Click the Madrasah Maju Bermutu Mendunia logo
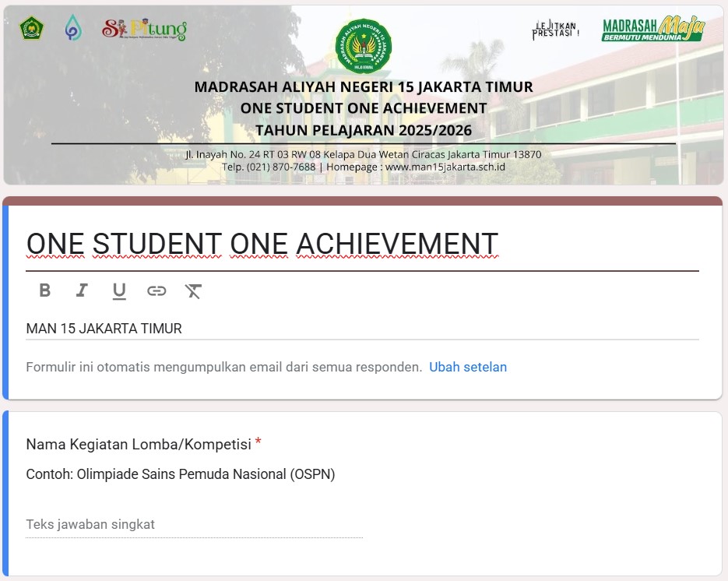This screenshot has height=581, width=728. 652,30
